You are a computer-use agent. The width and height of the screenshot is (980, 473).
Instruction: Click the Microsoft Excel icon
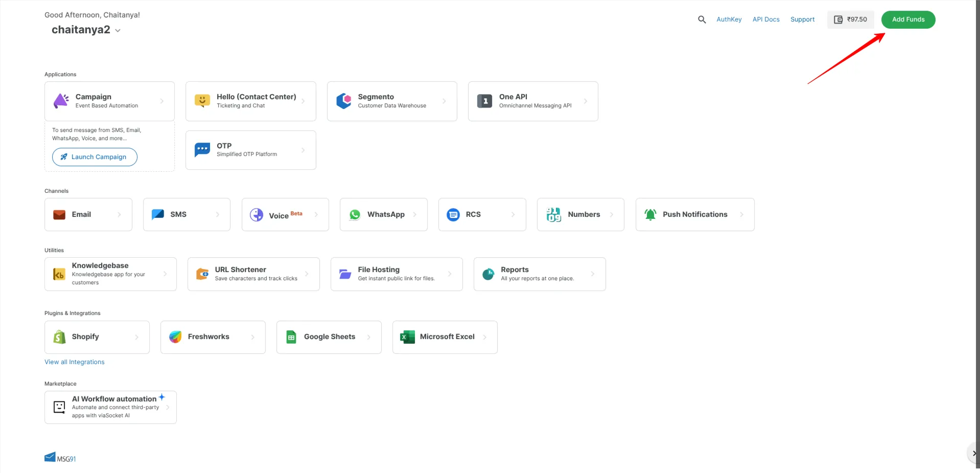[407, 337]
